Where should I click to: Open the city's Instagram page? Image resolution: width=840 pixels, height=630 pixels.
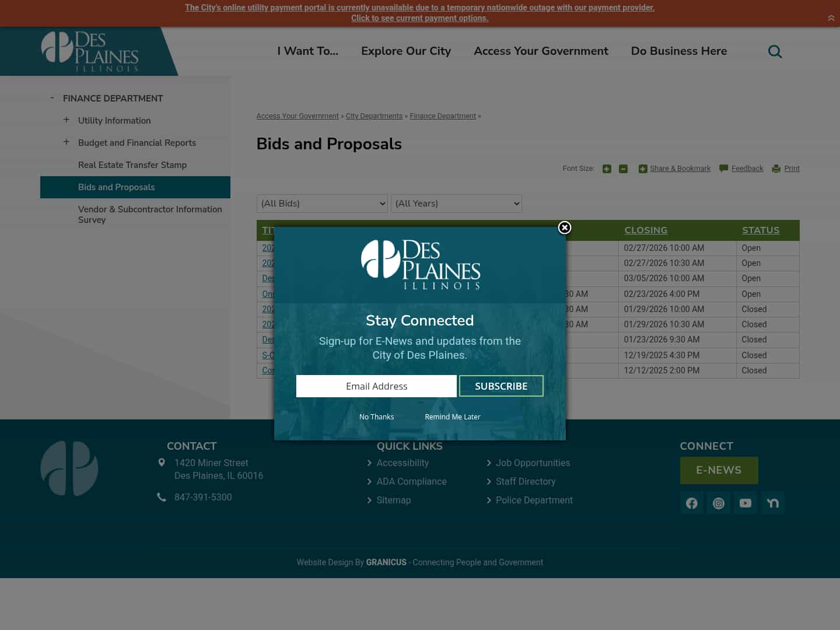point(719,503)
